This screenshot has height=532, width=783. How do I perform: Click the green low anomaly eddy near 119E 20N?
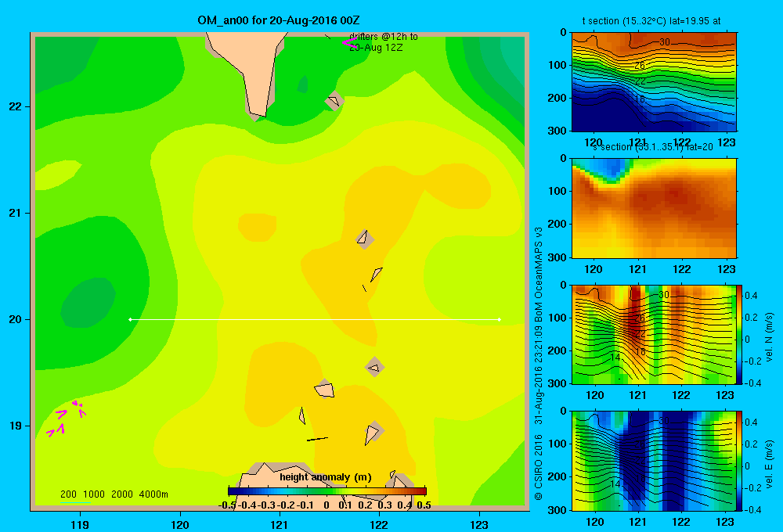tap(88, 303)
